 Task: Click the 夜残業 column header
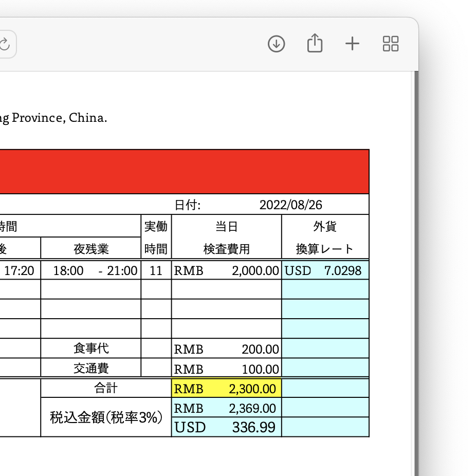tap(91, 249)
